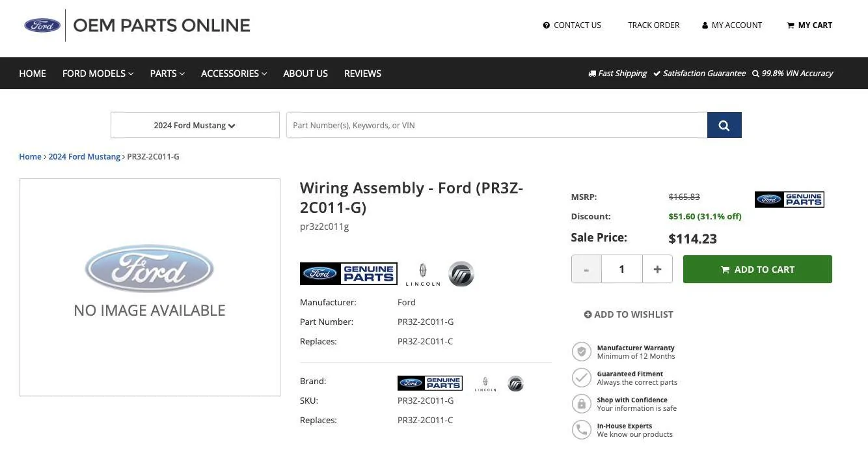
Task: Click the Replaces value below SKU
Action: 426,420
